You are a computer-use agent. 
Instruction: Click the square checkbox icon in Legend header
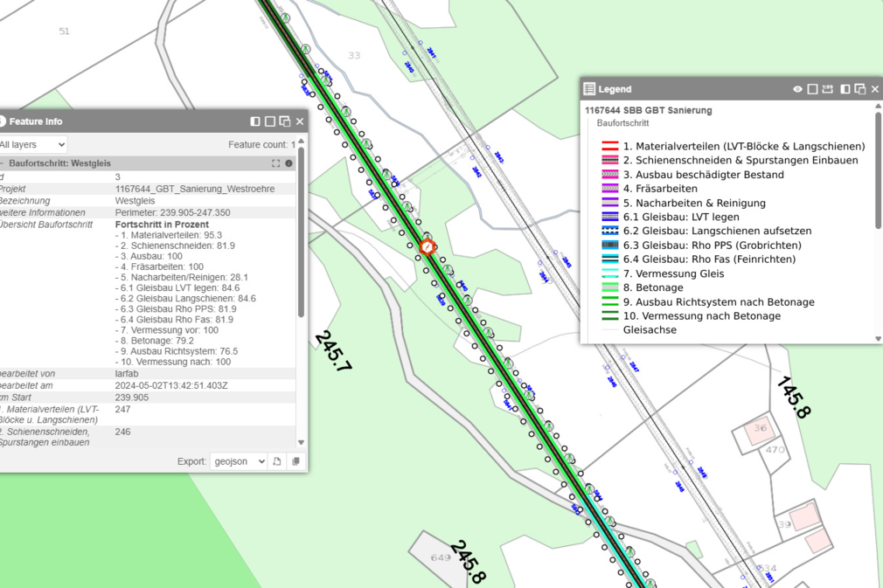point(812,89)
